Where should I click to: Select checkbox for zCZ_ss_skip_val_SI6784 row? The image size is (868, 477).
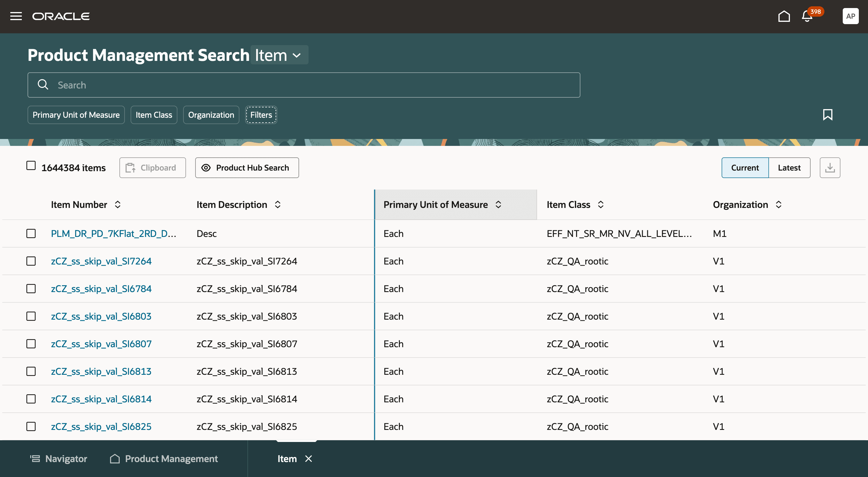[x=31, y=289]
